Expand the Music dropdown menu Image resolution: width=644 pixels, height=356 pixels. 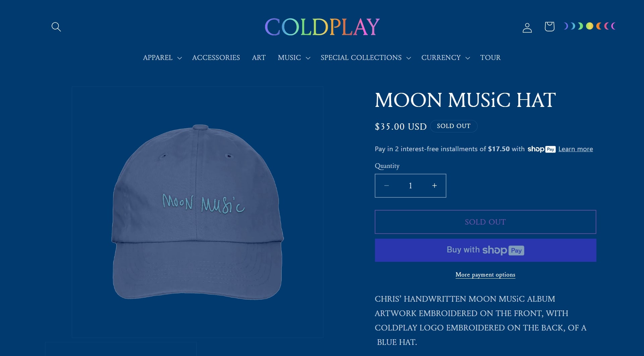(x=294, y=58)
